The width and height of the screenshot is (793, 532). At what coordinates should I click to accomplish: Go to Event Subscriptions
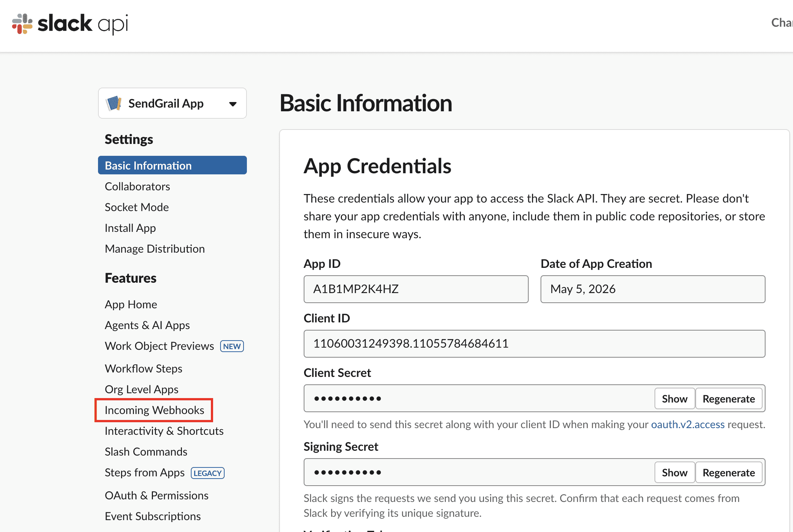[153, 516]
